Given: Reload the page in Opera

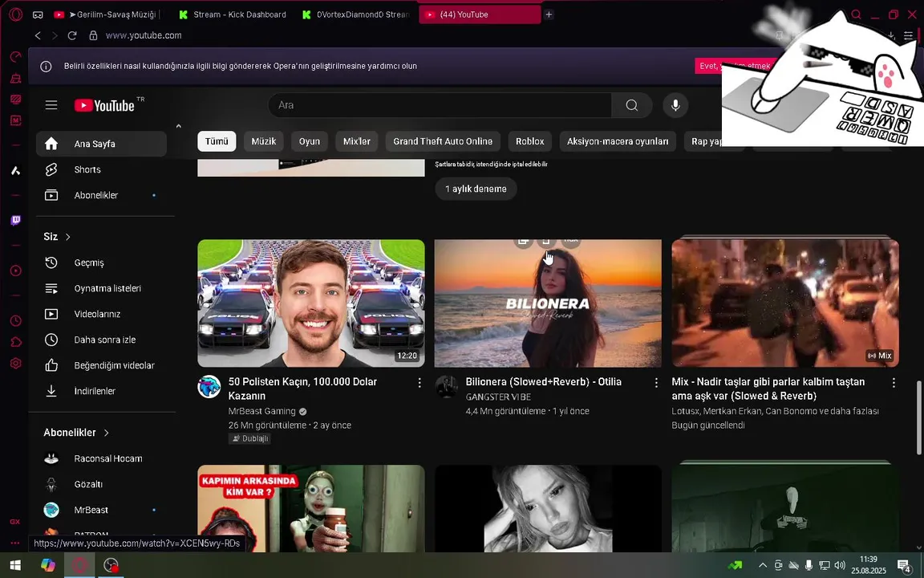Looking at the screenshot, I should coord(72,35).
